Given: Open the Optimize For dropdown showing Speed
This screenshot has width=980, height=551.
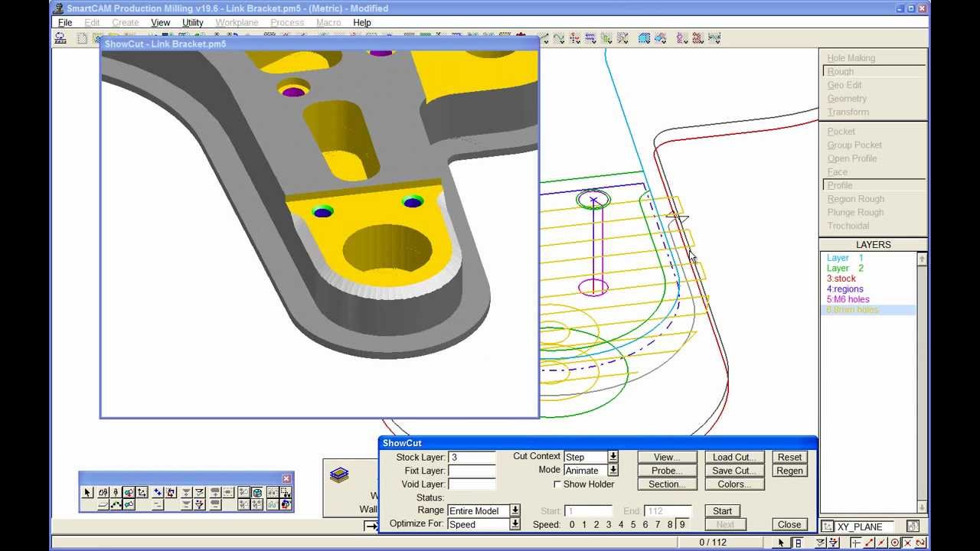Looking at the screenshot, I should coord(515,524).
